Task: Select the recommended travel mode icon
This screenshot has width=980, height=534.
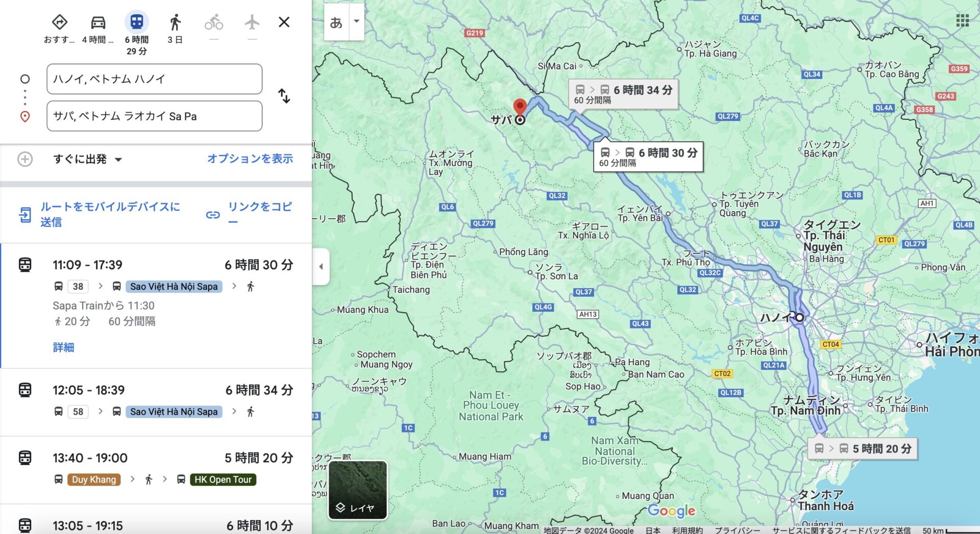Action: tap(60, 22)
